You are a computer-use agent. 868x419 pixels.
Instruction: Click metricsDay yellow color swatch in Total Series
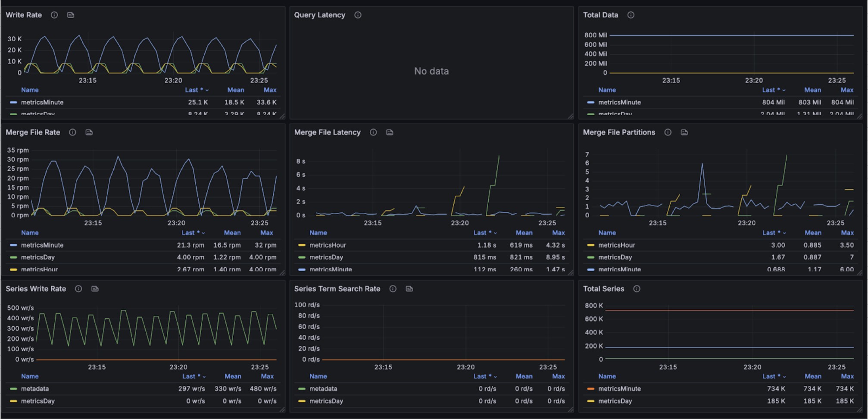[x=590, y=401]
